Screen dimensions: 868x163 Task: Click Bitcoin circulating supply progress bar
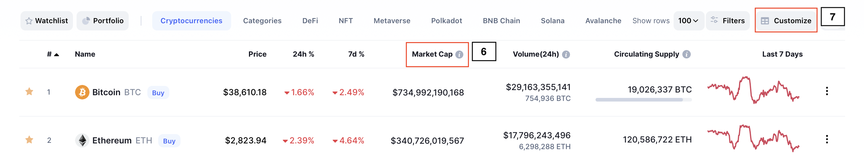click(x=643, y=100)
